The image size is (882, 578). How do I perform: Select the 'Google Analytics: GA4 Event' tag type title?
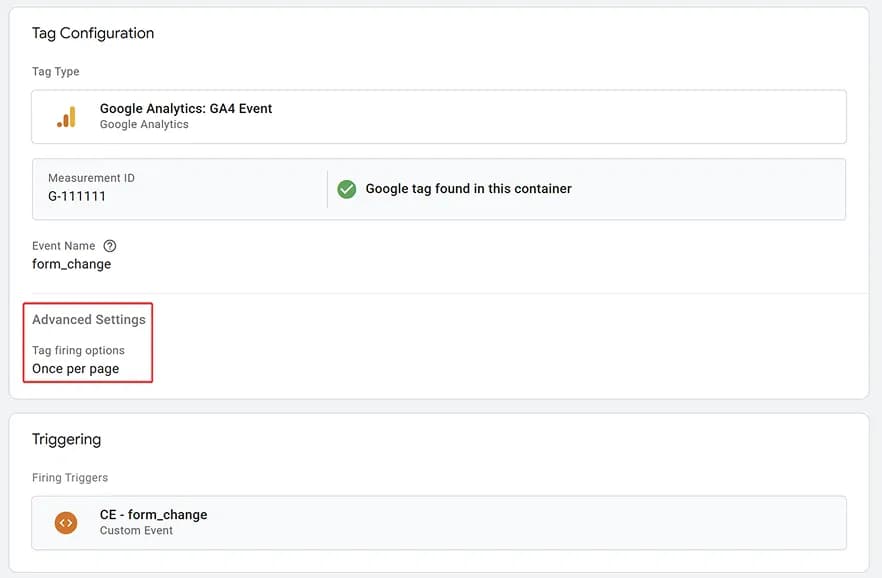[x=186, y=109]
